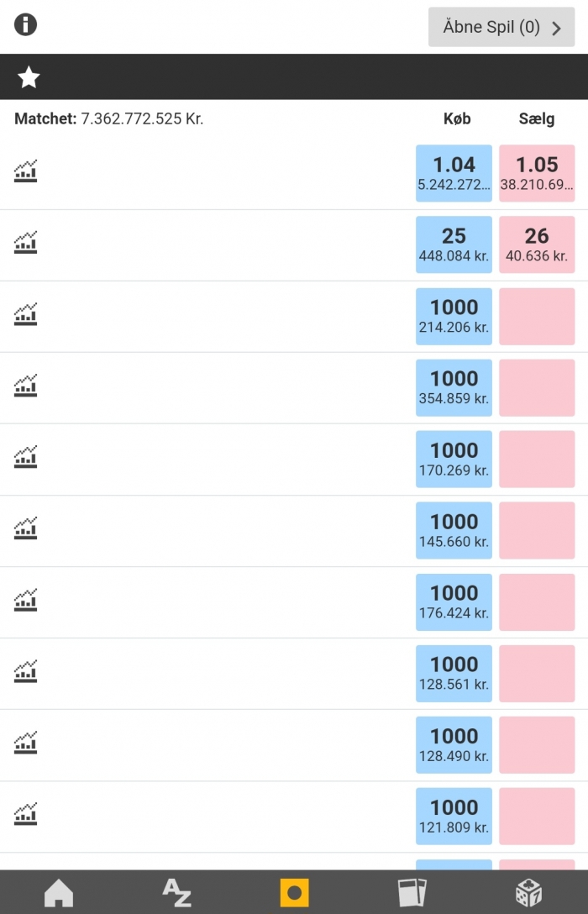The height and width of the screenshot is (914, 588).
Task: Lay at 26 with 40.636 kr.
Action: pyautogui.click(x=537, y=244)
